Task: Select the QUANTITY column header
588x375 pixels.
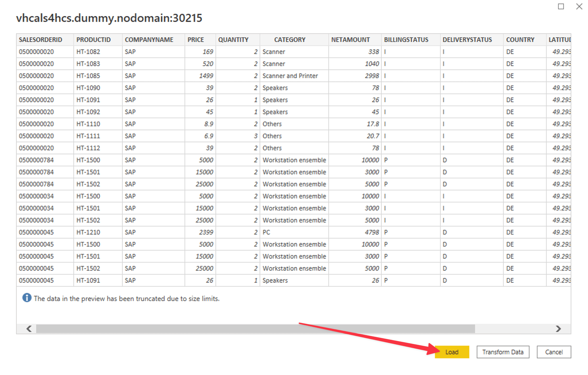Action: click(x=233, y=40)
